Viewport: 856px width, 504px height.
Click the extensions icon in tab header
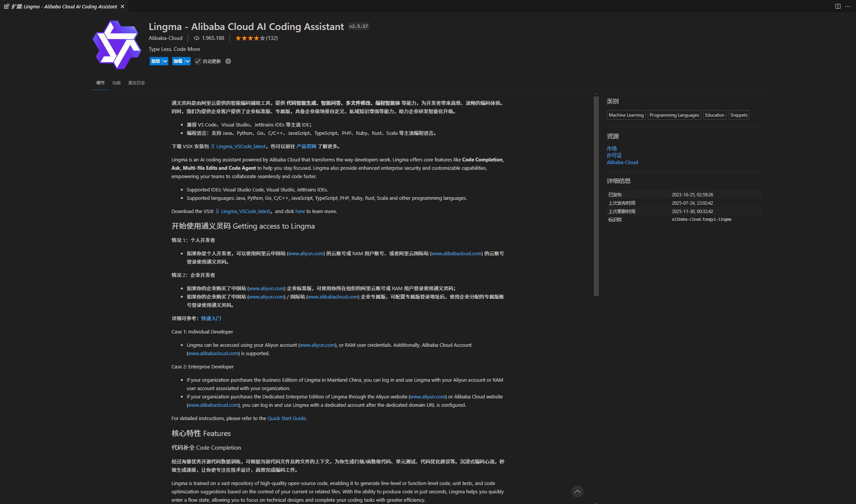(6, 6)
